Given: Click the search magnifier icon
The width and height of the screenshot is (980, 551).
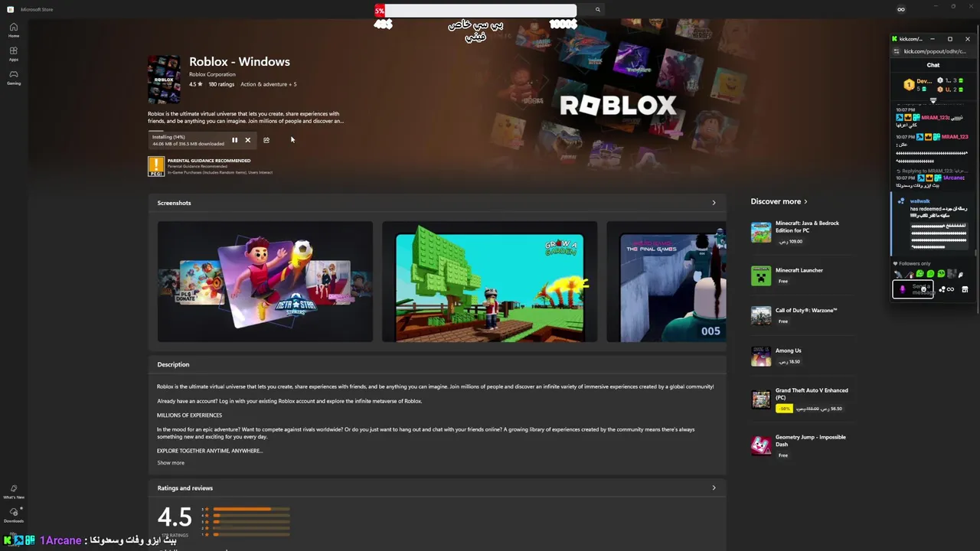Looking at the screenshot, I should pos(598,9).
